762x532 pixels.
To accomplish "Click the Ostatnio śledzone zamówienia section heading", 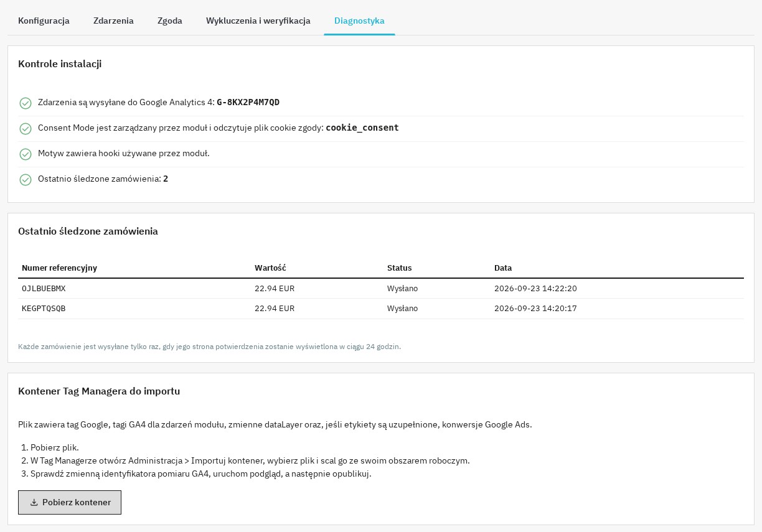I will (x=88, y=231).
